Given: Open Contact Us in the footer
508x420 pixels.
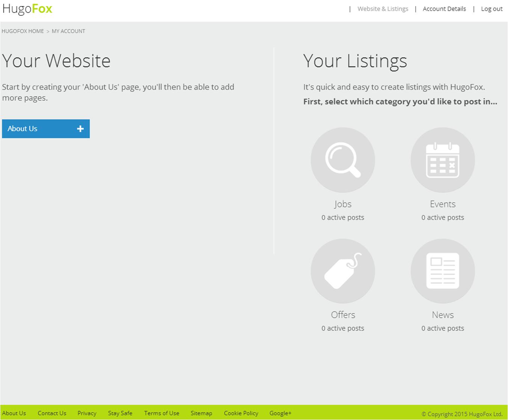Looking at the screenshot, I should [x=52, y=413].
